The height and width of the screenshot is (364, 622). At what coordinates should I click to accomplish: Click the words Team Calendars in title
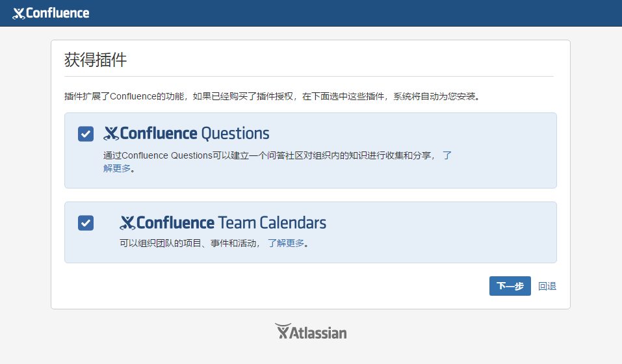272,223
